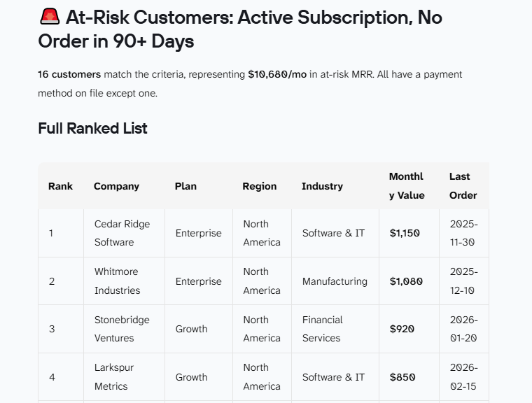
Task: Click the Rank column header
Action: [60, 186]
